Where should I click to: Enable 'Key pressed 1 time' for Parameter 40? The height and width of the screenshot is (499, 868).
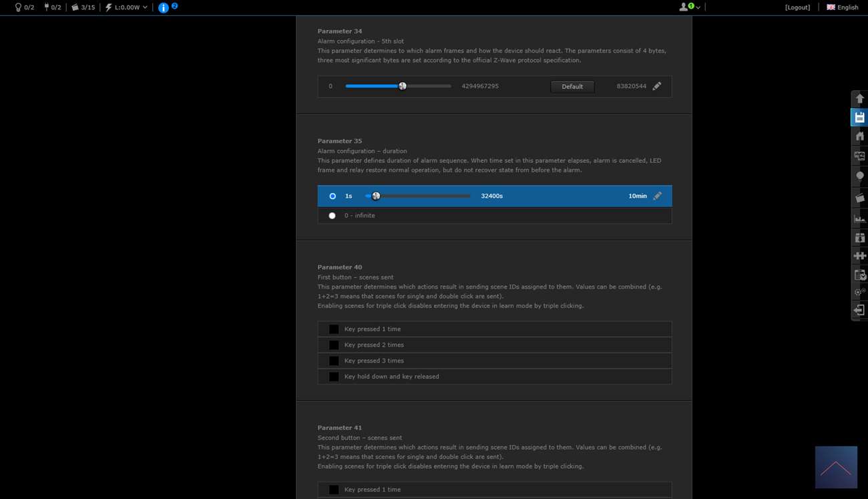(334, 329)
